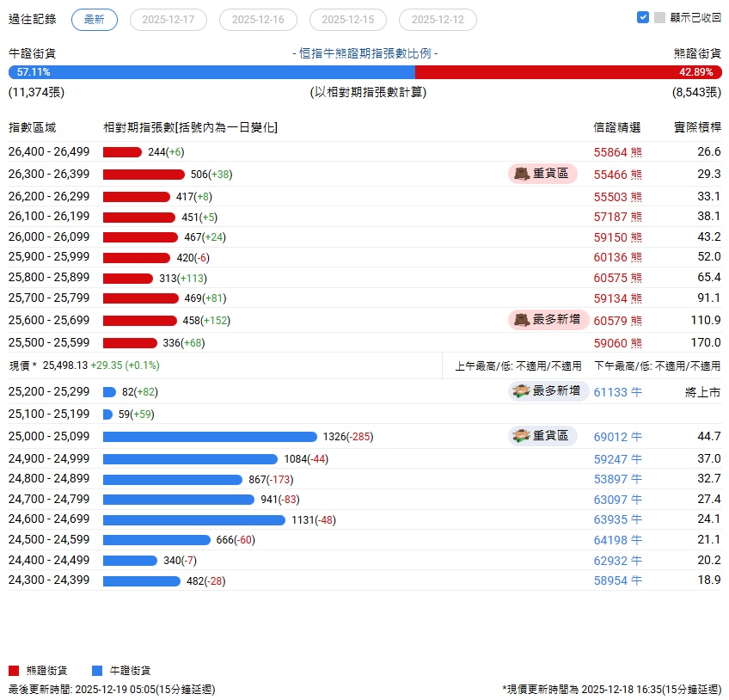Click the bull icon in 重貨區 badge
The image size is (729, 700).
[521, 436]
